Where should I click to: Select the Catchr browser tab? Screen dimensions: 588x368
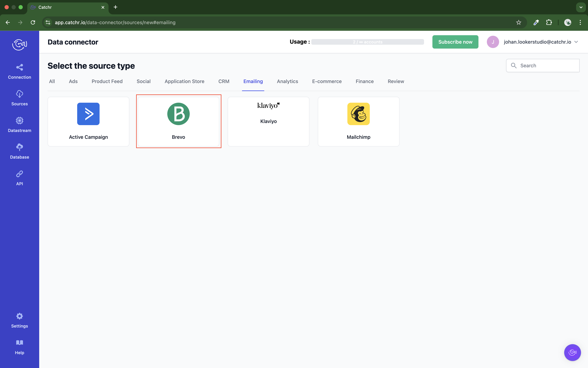68,7
